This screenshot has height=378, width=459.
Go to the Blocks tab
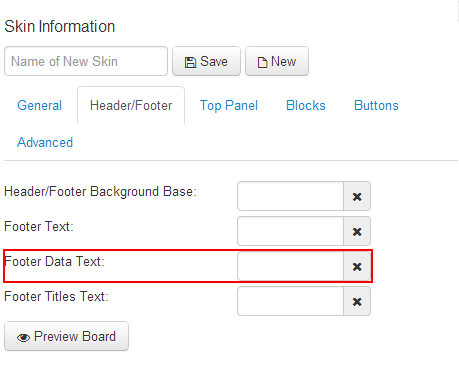[x=306, y=105]
